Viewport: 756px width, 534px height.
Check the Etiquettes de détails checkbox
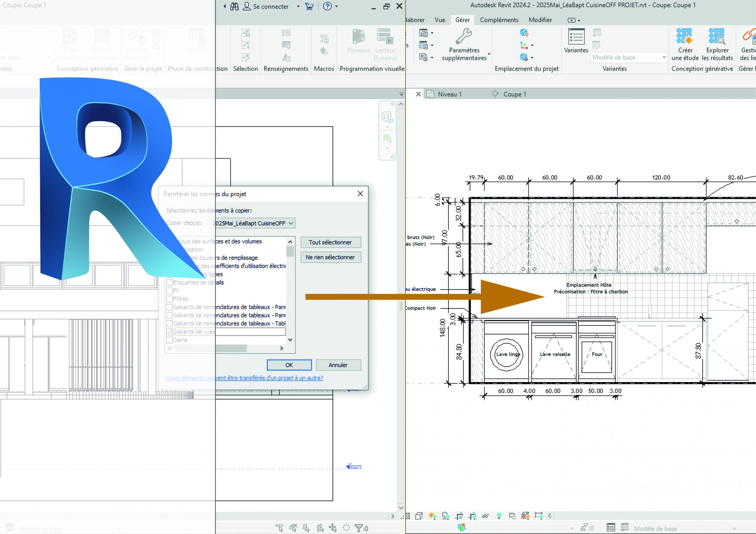[170, 282]
